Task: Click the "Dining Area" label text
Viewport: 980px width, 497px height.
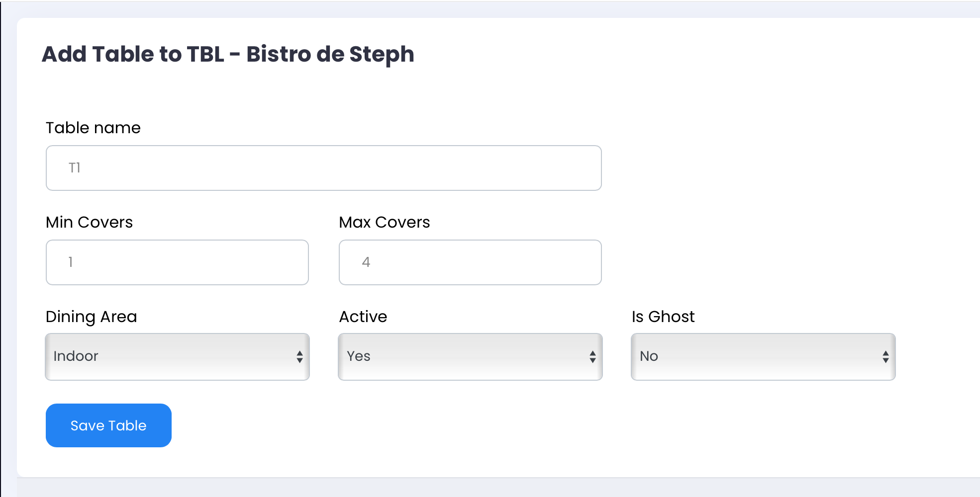Action: pos(91,317)
